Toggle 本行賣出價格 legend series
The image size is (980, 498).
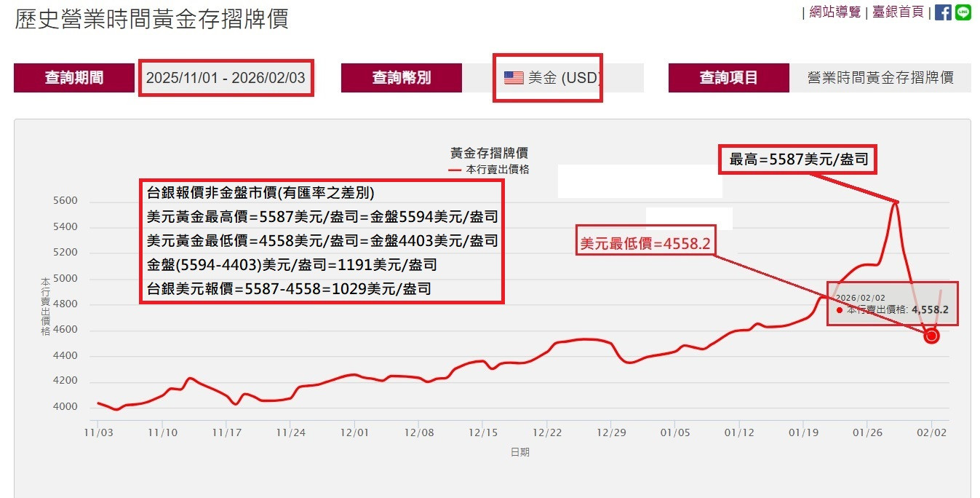coord(489,169)
